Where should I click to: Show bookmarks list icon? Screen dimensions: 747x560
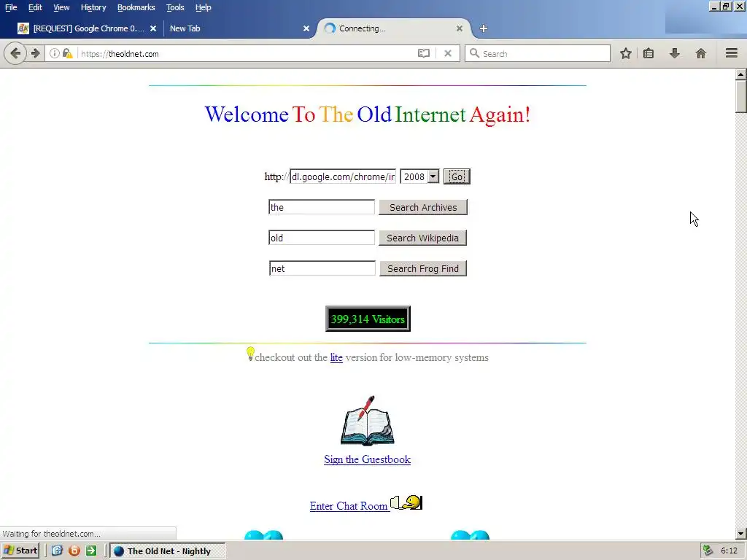click(649, 53)
